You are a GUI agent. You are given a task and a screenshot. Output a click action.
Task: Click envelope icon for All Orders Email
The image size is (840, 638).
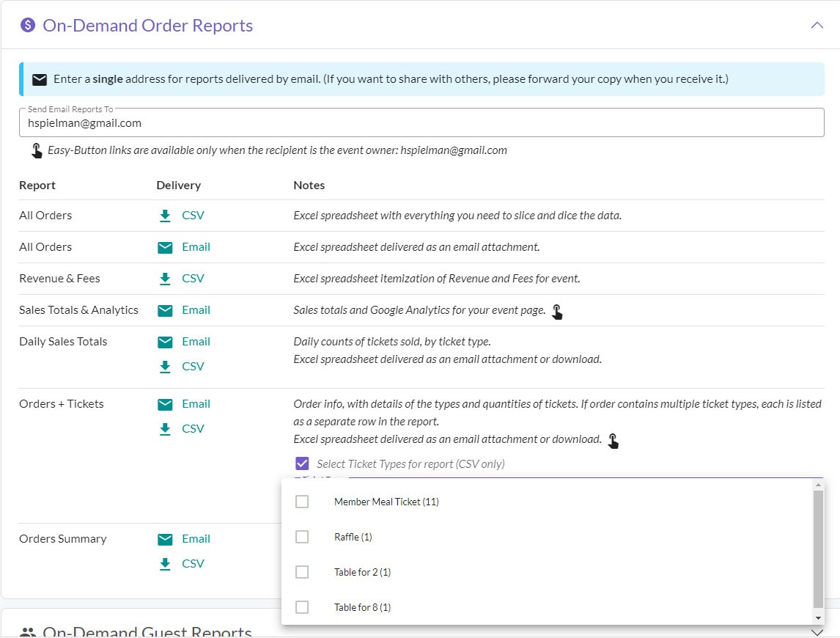(165, 247)
